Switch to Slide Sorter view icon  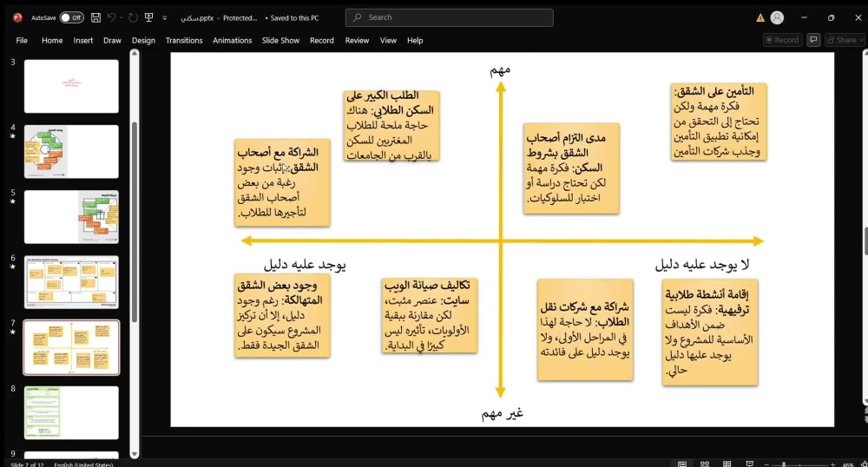(705, 464)
